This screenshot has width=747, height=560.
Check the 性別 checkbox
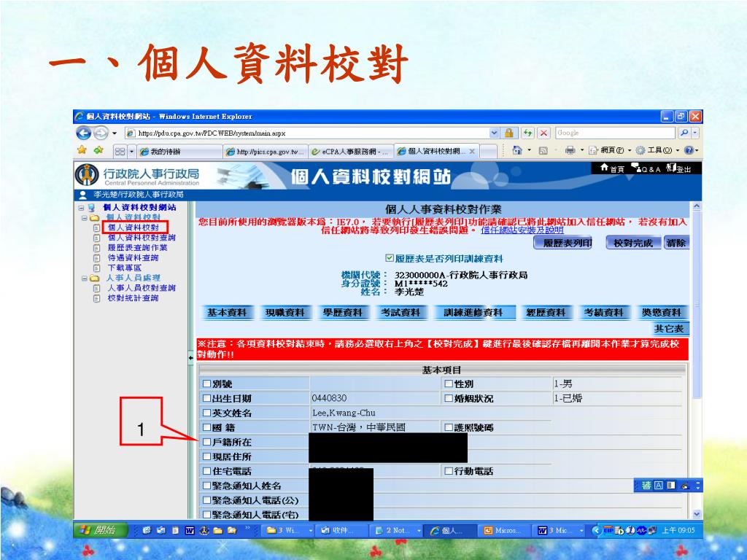pos(449,384)
